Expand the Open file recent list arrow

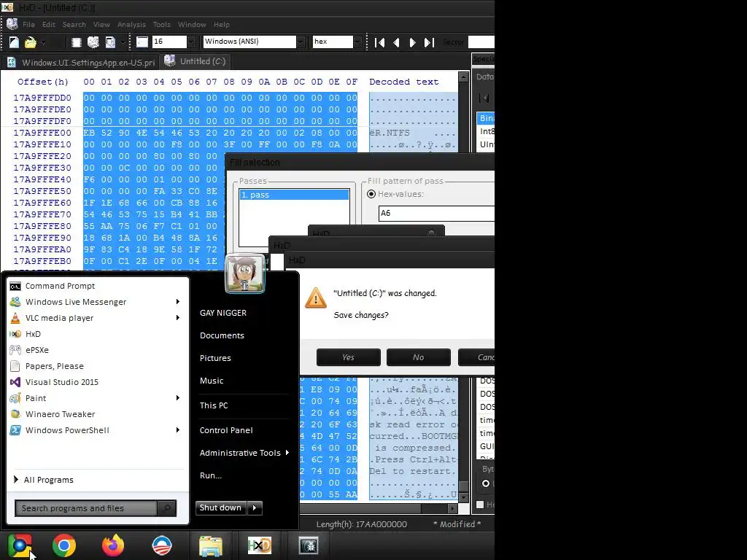tap(43, 42)
